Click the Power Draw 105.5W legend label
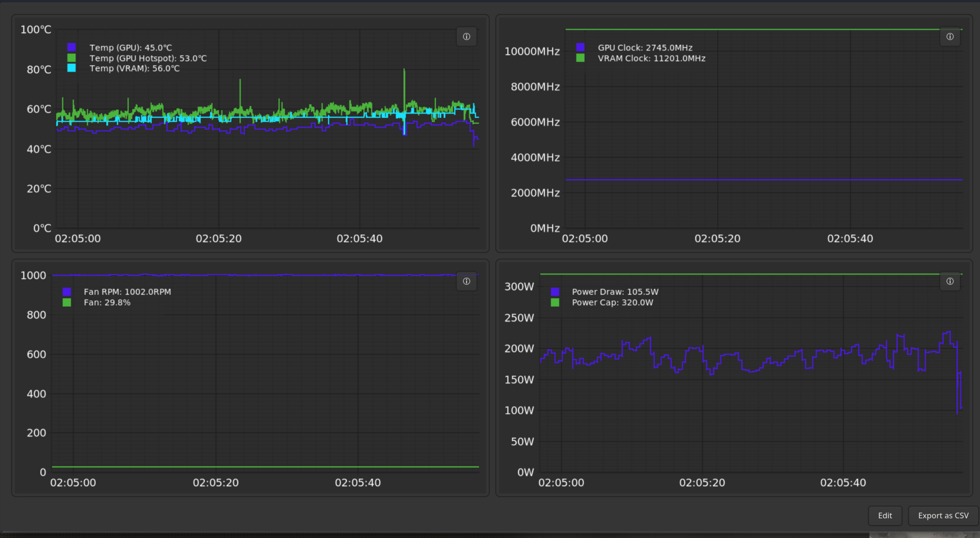Screen dimensions: 980x538 pos(615,292)
